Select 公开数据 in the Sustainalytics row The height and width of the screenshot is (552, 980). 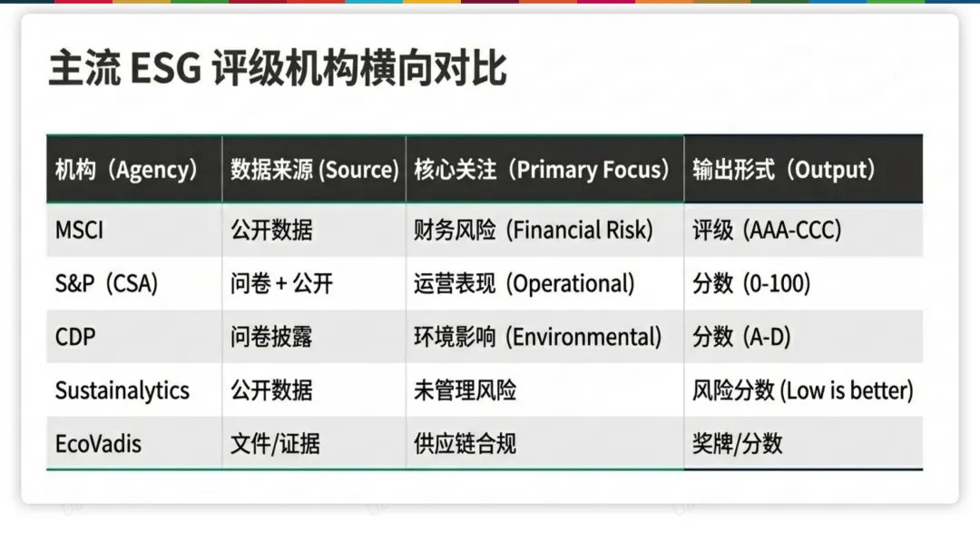(x=314, y=390)
